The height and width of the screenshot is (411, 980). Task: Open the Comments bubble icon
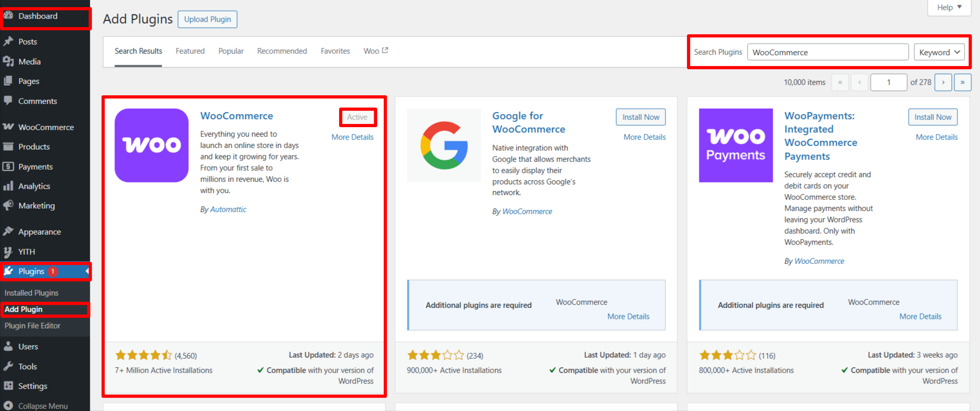coord(8,100)
